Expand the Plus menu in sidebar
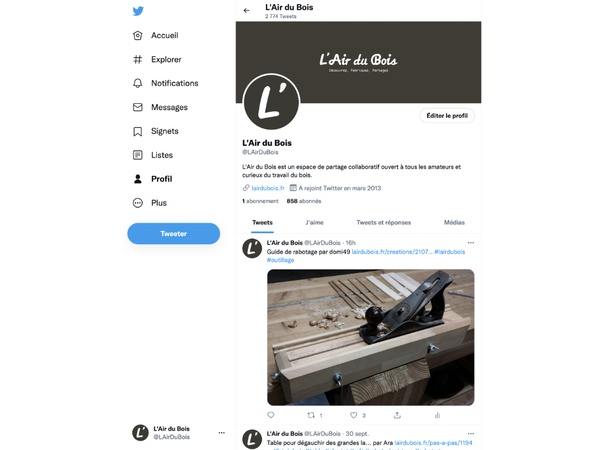Image resolution: width=600 pixels, height=450 pixels. pyautogui.click(x=150, y=203)
